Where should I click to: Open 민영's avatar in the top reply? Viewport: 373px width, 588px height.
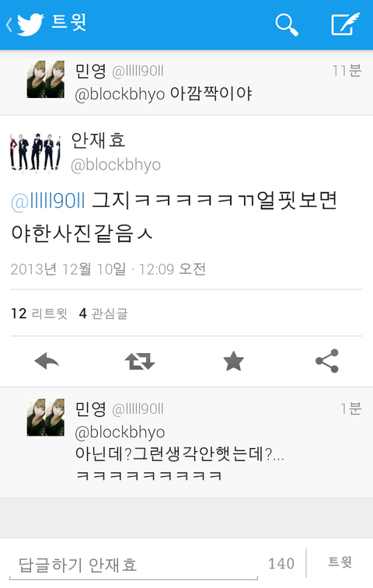coord(46,79)
